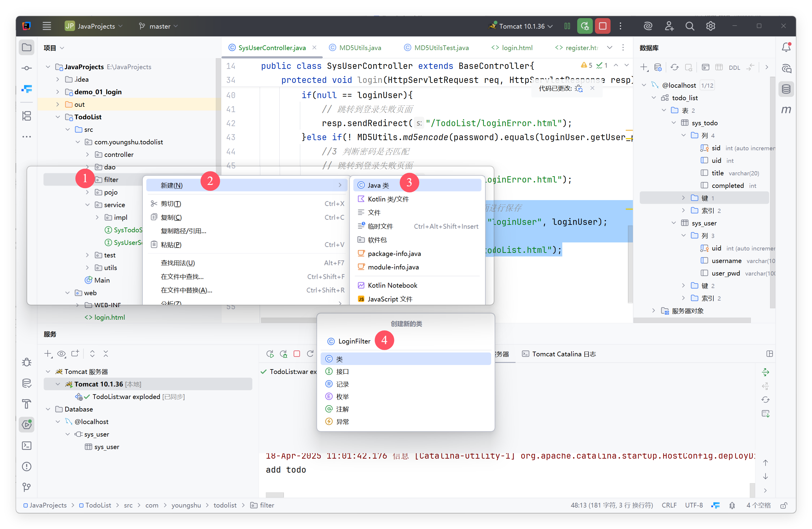
Task: Choose 注解 in create class popup
Action: point(405,409)
